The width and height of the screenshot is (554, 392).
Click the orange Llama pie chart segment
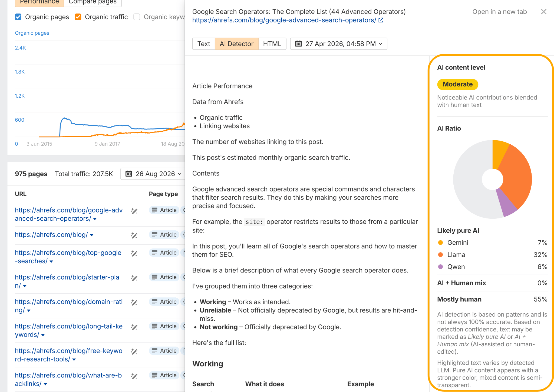click(x=517, y=177)
